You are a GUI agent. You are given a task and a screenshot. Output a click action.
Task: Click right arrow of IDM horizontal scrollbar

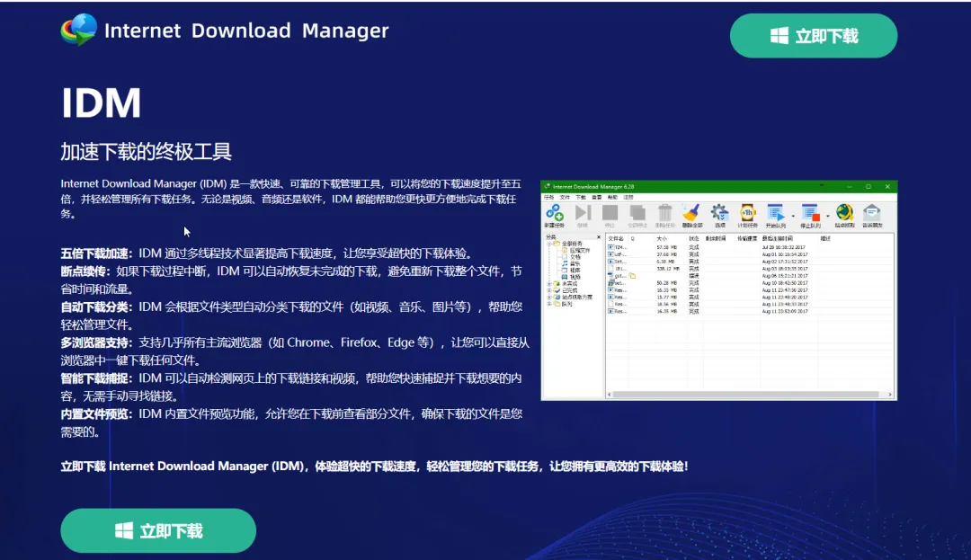click(890, 395)
